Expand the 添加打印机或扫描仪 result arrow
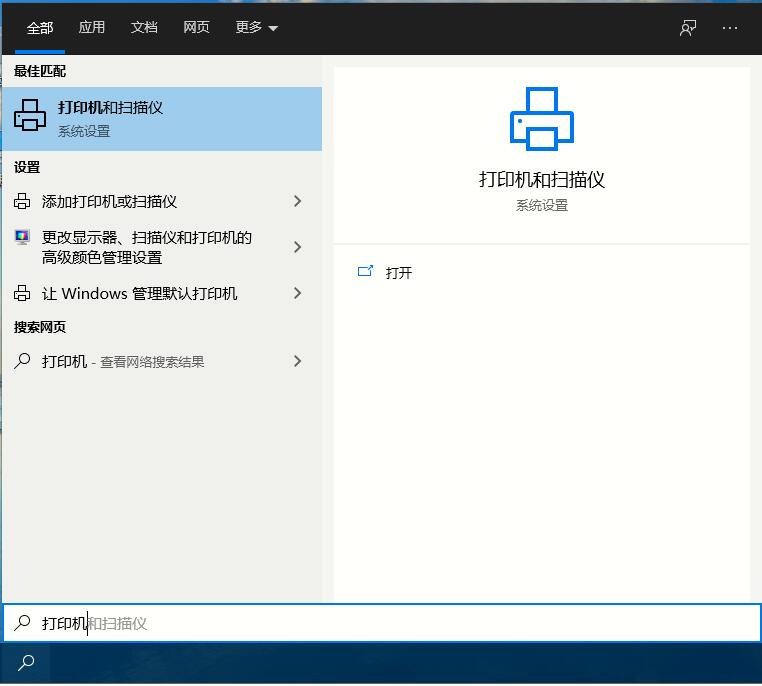The image size is (762, 686). [297, 201]
